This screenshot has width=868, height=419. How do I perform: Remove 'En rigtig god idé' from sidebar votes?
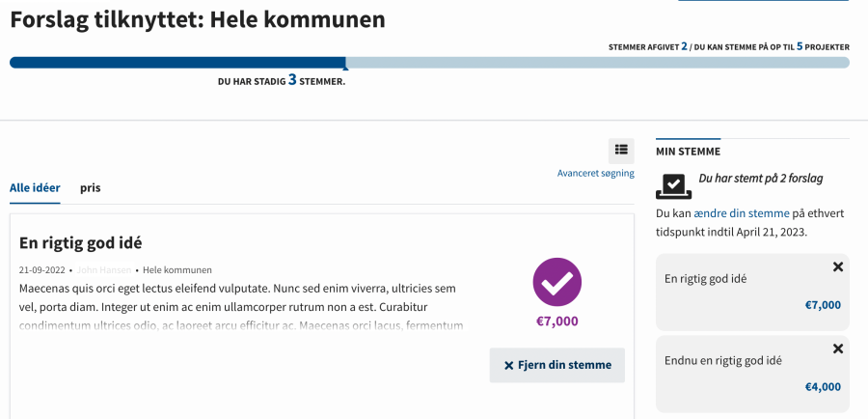(x=837, y=266)
